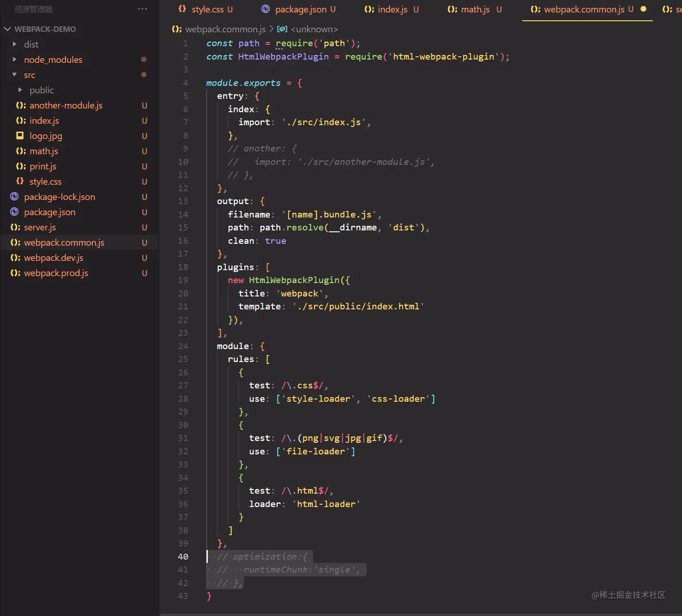Open print.js file

(43, 166)
